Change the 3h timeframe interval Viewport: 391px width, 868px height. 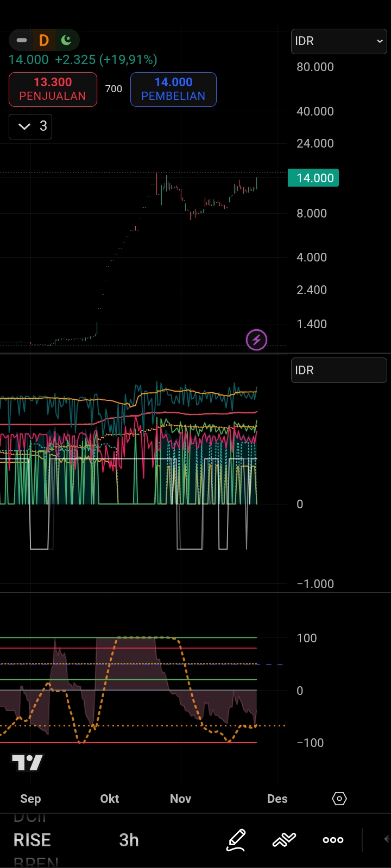pyautogui.click(x=129, y=840)
